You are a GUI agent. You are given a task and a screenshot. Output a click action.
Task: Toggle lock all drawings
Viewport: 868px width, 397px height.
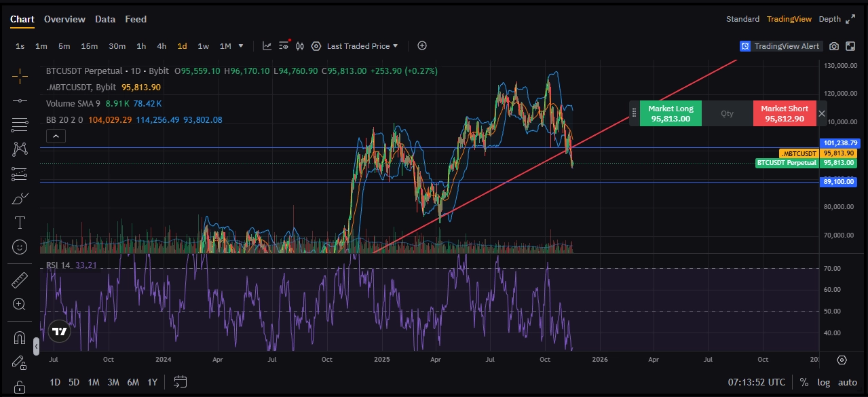(20, 388)
